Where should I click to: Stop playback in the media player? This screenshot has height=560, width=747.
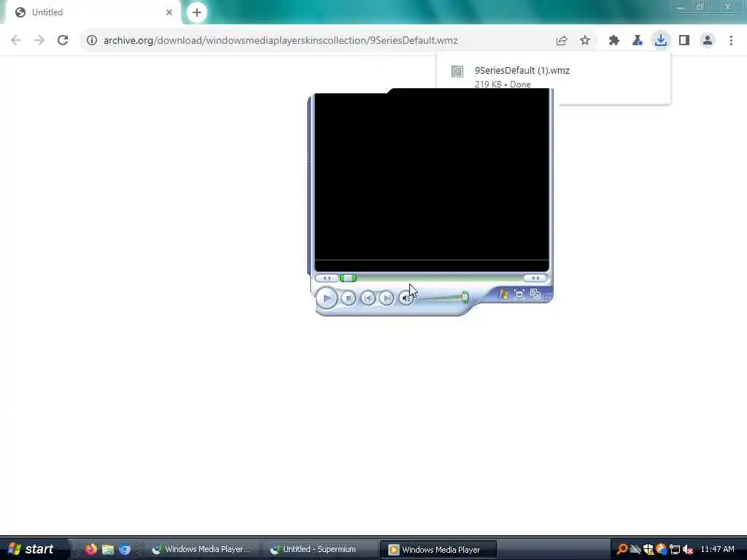coord(348,298)
